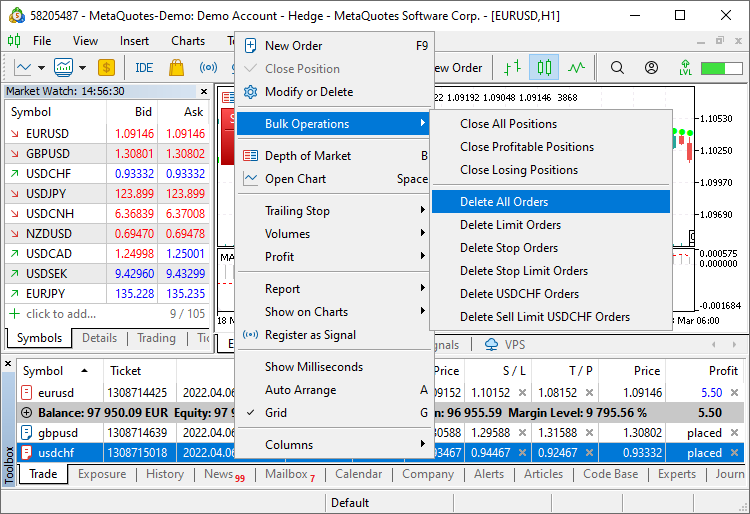Click the EURUSD down arrow icon
This screenshot has height=514, width=750.
[15, 133]
